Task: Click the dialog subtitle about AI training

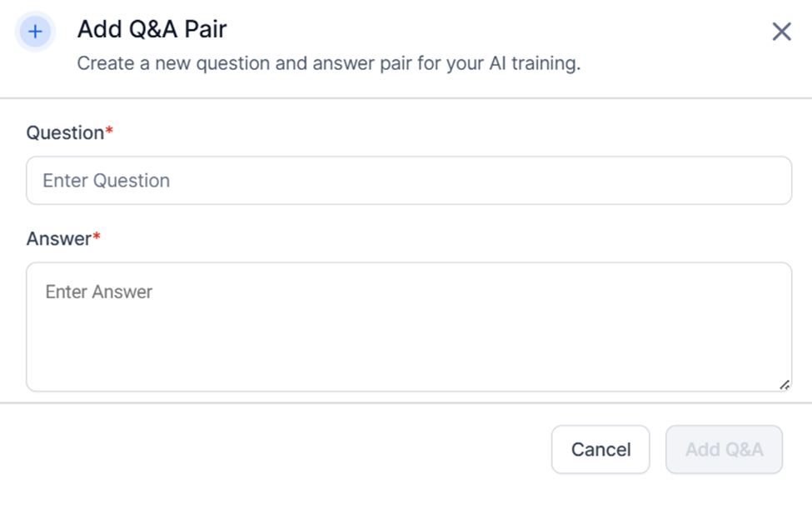Action: [x=329, y=63]
